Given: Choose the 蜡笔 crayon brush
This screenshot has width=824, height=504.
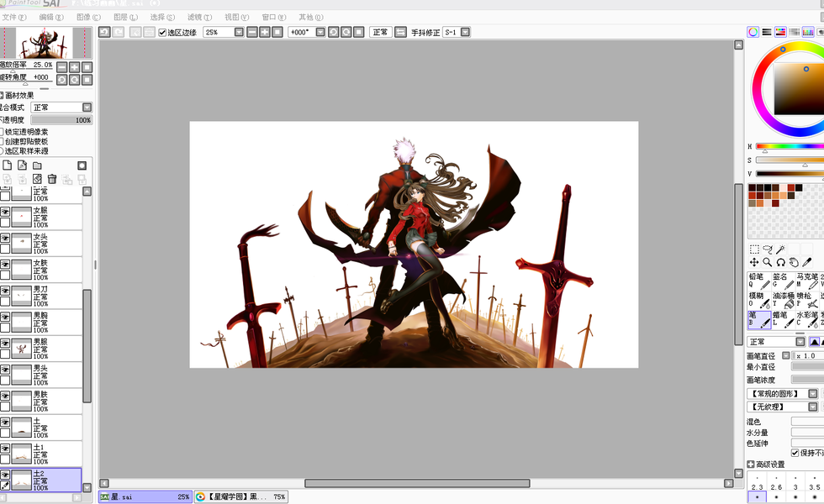Looking at the screenshot, I should coord(783,319).
